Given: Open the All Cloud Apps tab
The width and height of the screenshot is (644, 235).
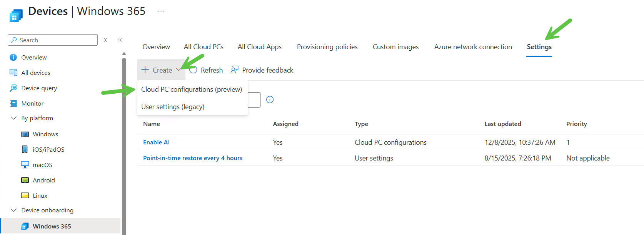Looking at the screenshot, I should 260,47.
